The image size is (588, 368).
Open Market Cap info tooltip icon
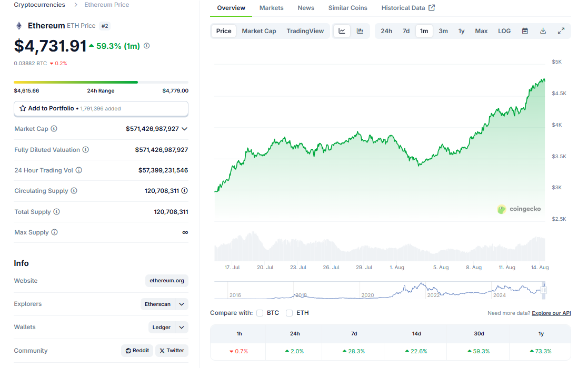tap(54, 129)
